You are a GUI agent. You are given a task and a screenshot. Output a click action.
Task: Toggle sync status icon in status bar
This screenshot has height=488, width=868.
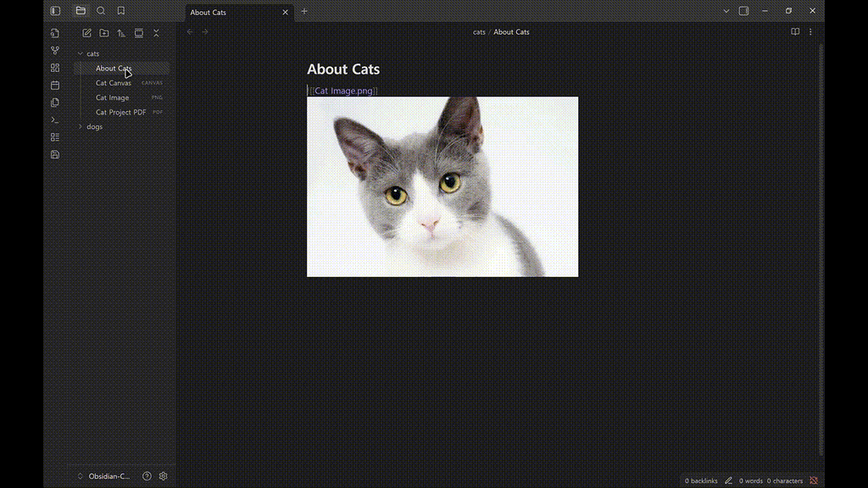click(813, 480)
